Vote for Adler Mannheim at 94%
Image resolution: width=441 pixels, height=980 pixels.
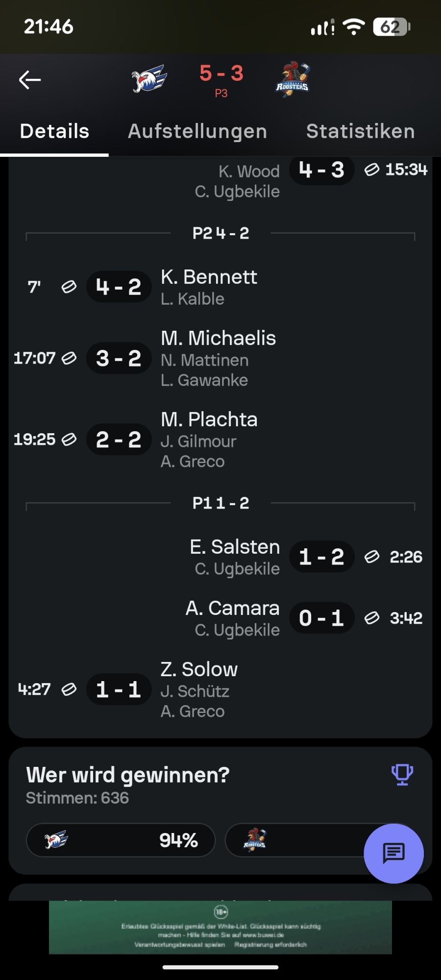point(121,840)
